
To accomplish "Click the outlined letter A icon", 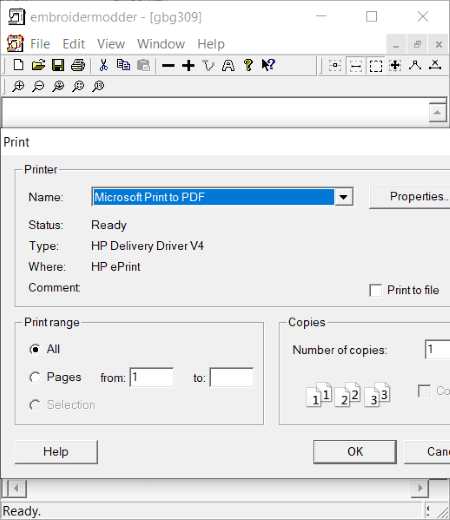I will 228,65.
